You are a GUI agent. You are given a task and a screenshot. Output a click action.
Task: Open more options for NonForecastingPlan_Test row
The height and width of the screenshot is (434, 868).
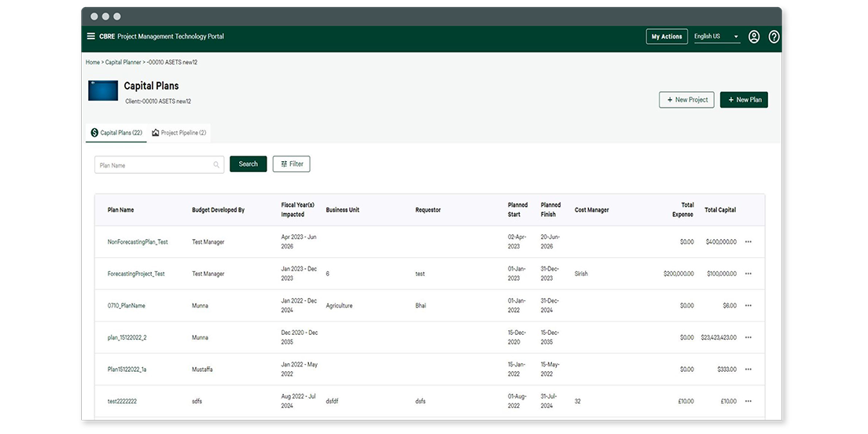tap(748, 242)
